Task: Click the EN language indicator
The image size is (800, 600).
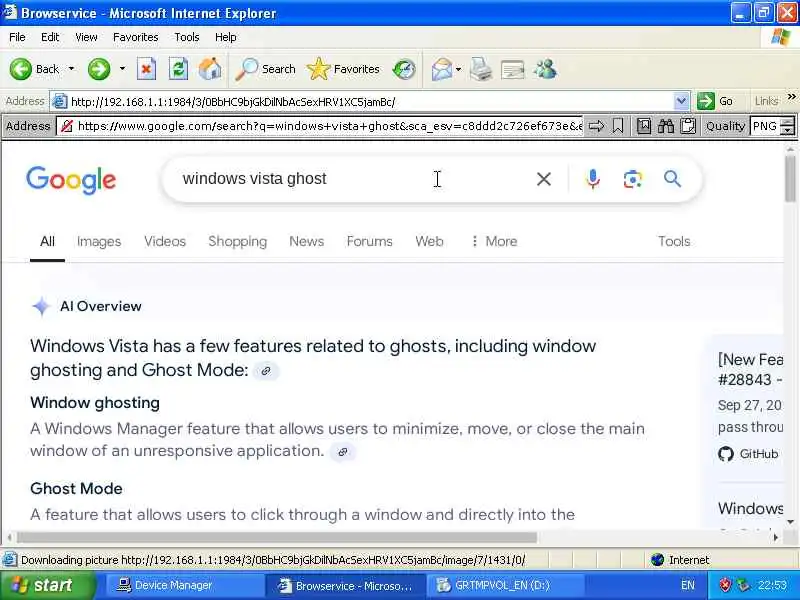Action: tap(687, 585)
